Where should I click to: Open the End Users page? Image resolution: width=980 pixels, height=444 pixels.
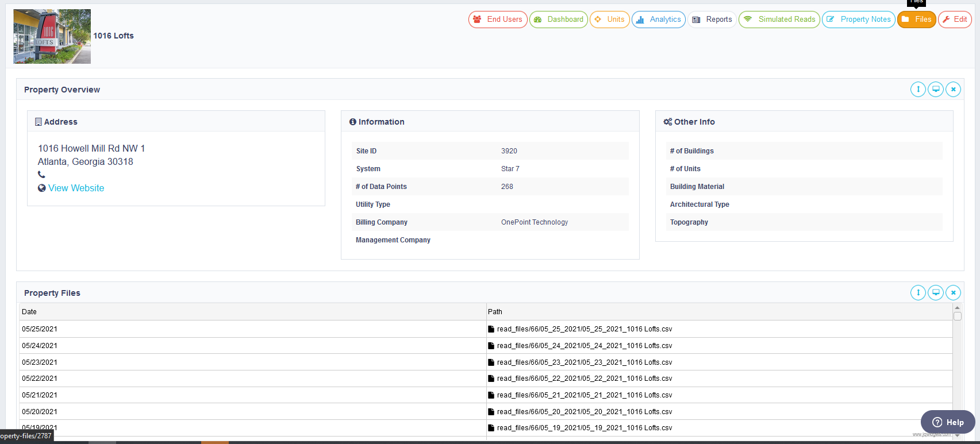[498, 20]
